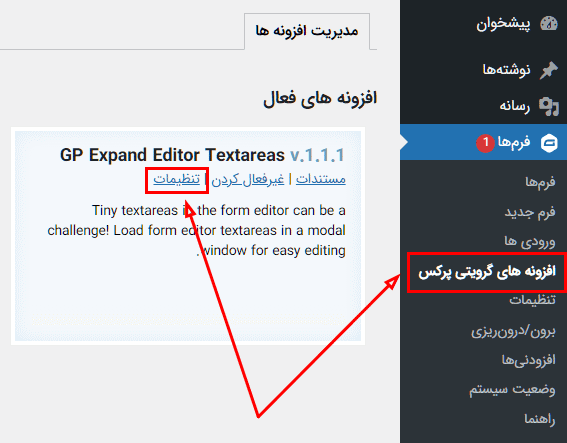Click the غیرفعال کردن deactivate link
567x443 pixels.
[x=248, y=180]
